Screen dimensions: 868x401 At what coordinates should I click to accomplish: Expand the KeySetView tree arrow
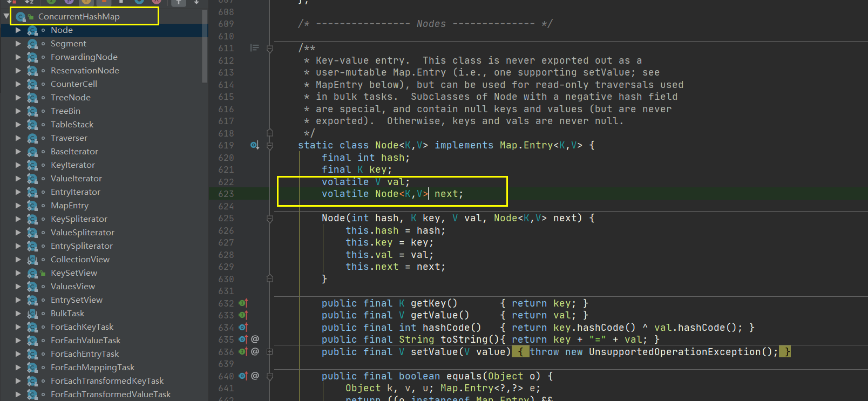tap(18, 273)
